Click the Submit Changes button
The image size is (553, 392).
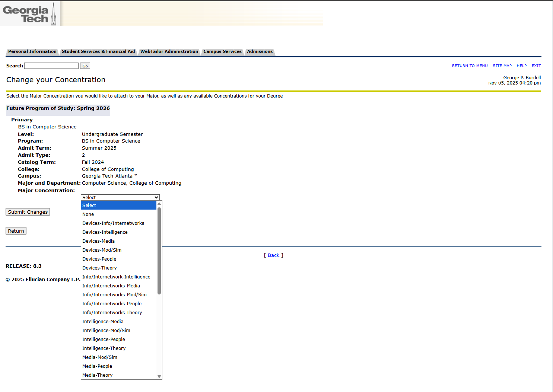(28, 212)
